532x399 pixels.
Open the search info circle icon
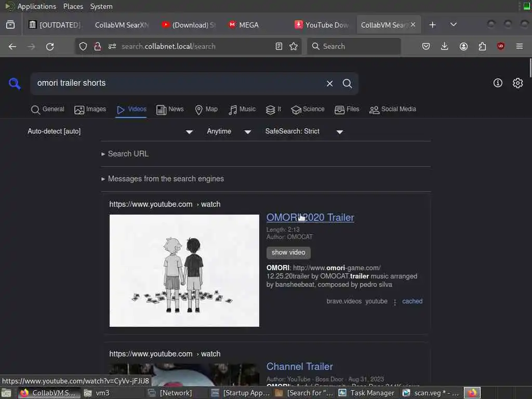[x=498, y=83]
